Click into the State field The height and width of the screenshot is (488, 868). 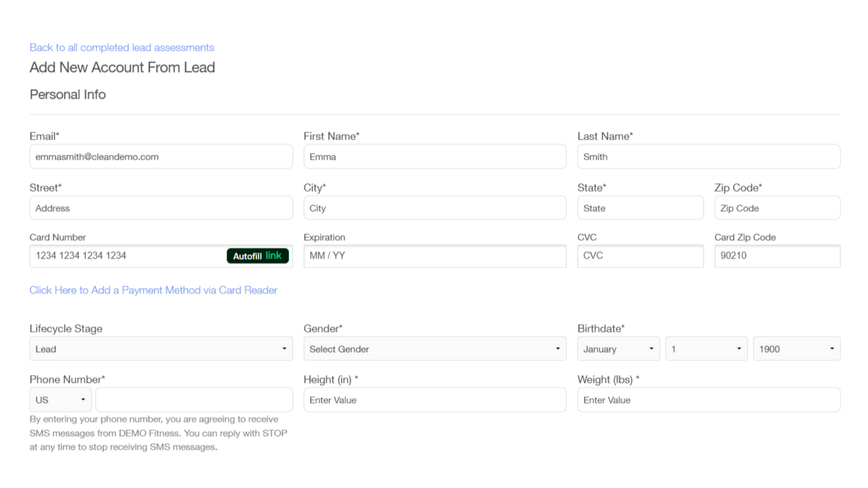coord(640,208)
